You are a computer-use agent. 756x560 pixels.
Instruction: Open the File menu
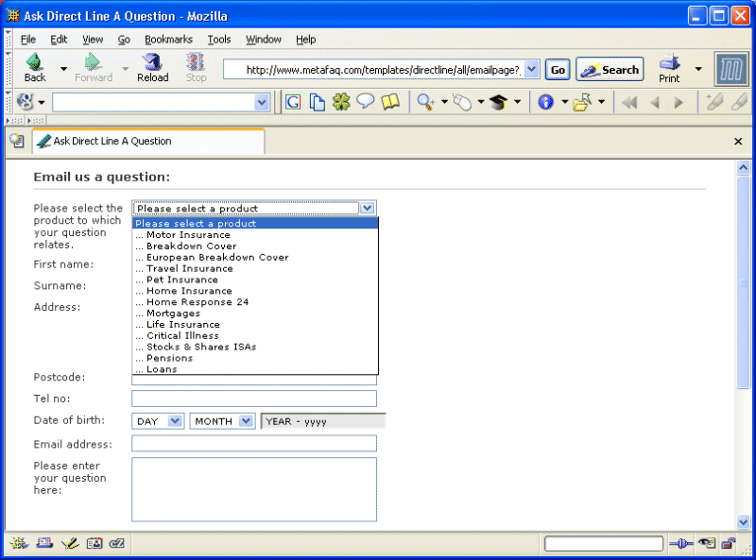(28, 40)
